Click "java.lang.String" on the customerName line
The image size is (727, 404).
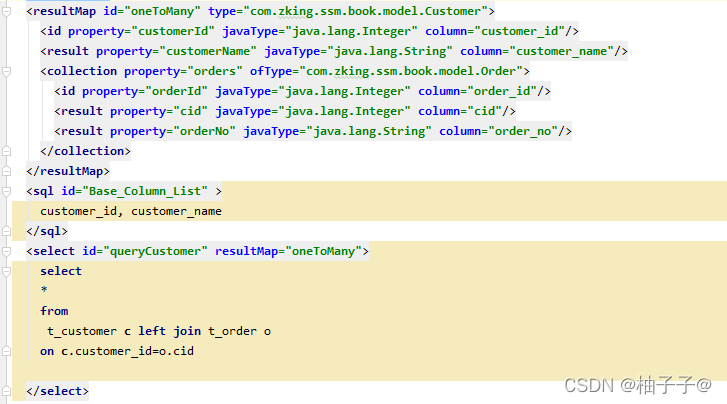click(x=390, y=51)
